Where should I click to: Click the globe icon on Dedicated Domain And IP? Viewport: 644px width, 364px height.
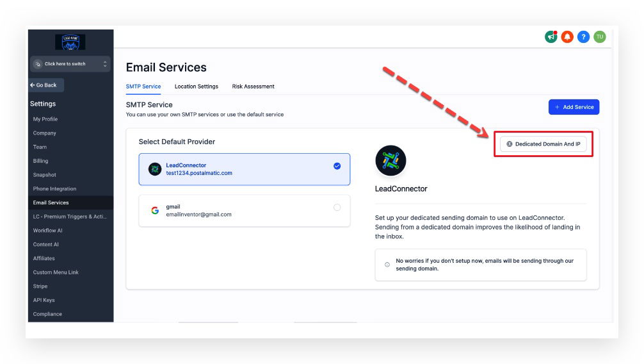(510, 144)
